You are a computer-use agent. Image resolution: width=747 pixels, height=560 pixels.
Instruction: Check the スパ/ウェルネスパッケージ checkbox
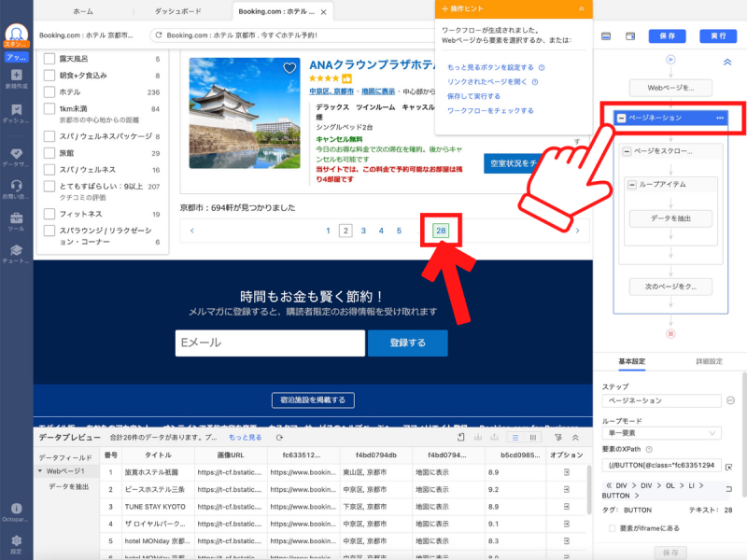tap(49, 136)
